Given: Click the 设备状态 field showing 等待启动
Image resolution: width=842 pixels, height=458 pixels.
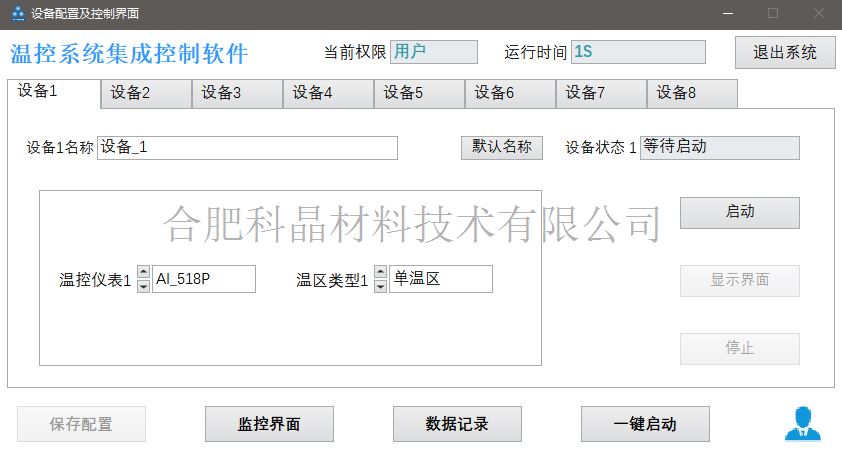Looking at the screenshot, I should tap(720, 148).
